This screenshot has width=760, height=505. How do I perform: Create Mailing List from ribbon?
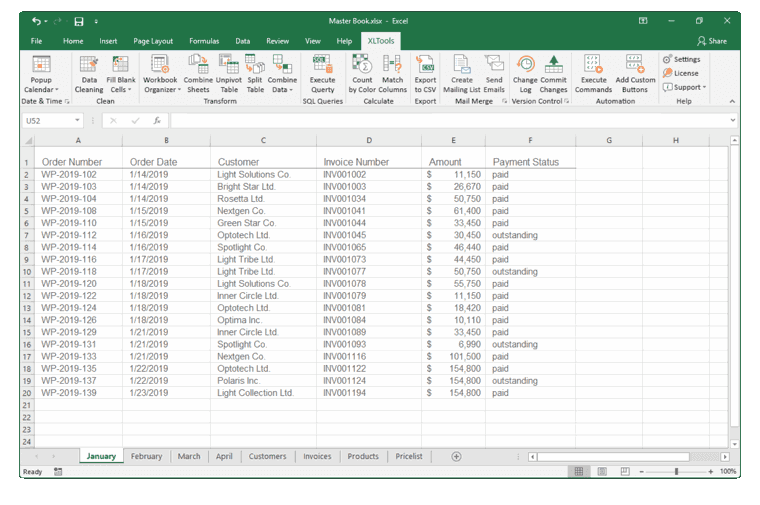(461, 74)
